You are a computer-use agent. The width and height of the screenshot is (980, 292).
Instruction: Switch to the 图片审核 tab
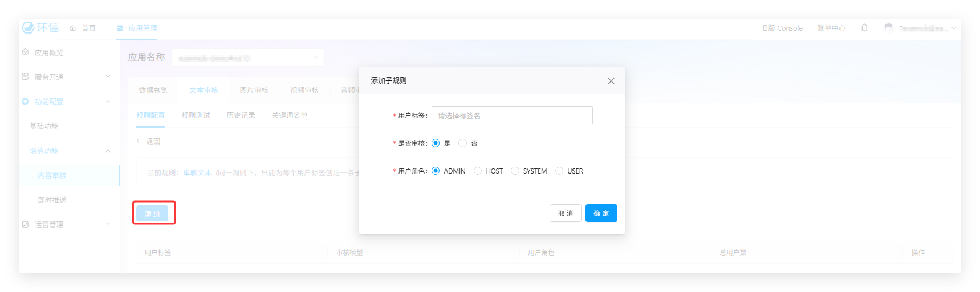pos(254,90)
